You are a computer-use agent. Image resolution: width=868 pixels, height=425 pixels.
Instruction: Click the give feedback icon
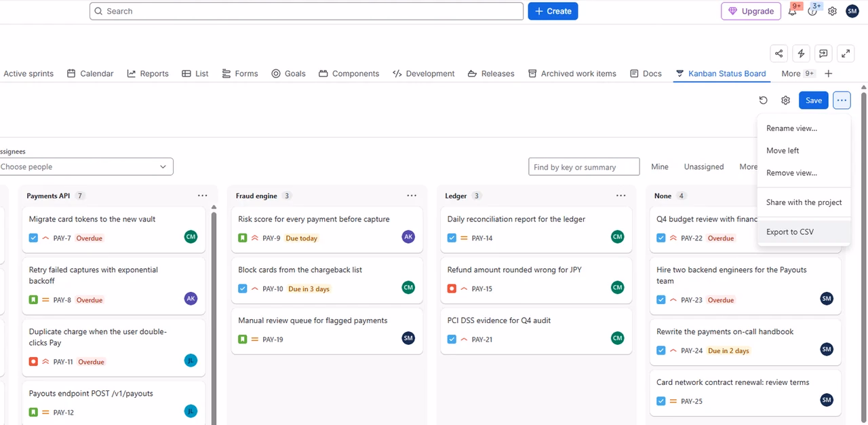(823, 54)
